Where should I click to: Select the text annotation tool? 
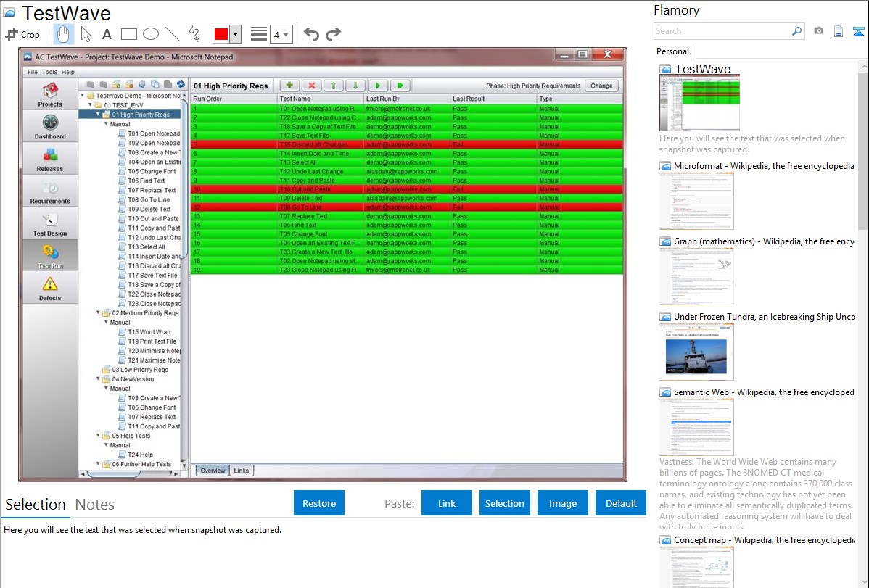[107, 34]
